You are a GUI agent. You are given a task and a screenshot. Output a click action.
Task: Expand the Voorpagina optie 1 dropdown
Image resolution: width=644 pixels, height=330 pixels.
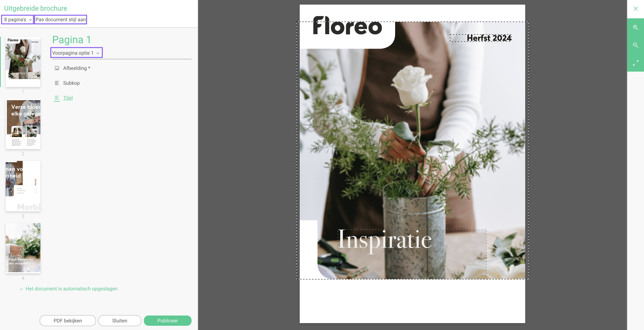click(76, 53)
